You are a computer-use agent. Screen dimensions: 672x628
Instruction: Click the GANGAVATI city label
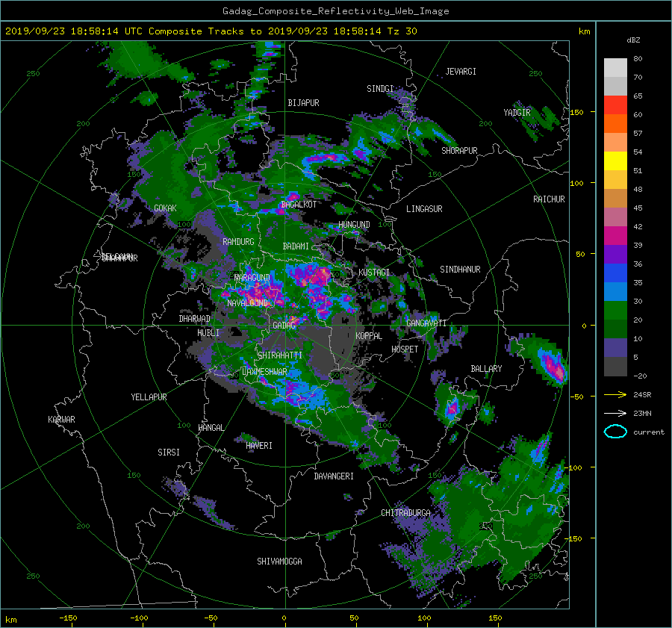pyautogui.click(x=426, y=323)
